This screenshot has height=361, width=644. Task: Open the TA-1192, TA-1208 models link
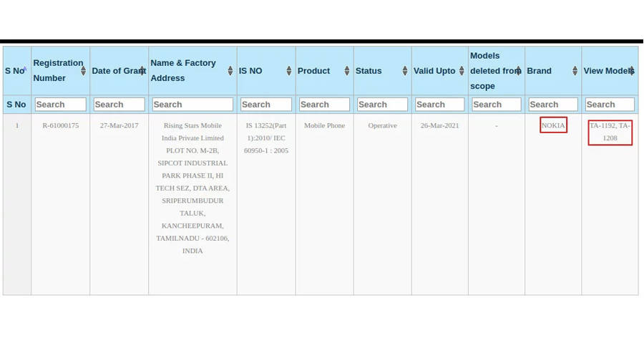tap(610, 132)
